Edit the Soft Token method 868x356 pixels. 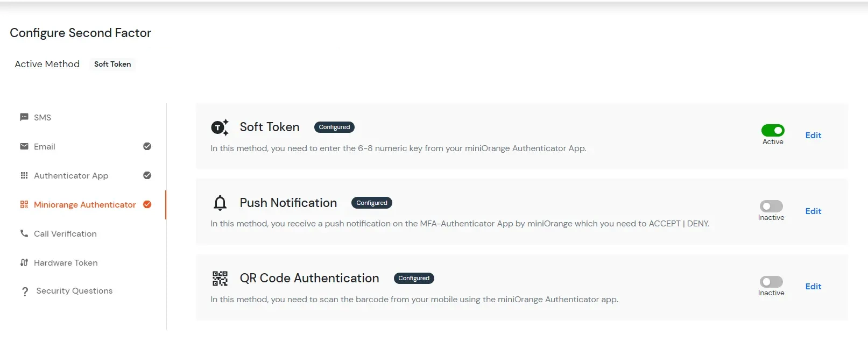(813, 135)
